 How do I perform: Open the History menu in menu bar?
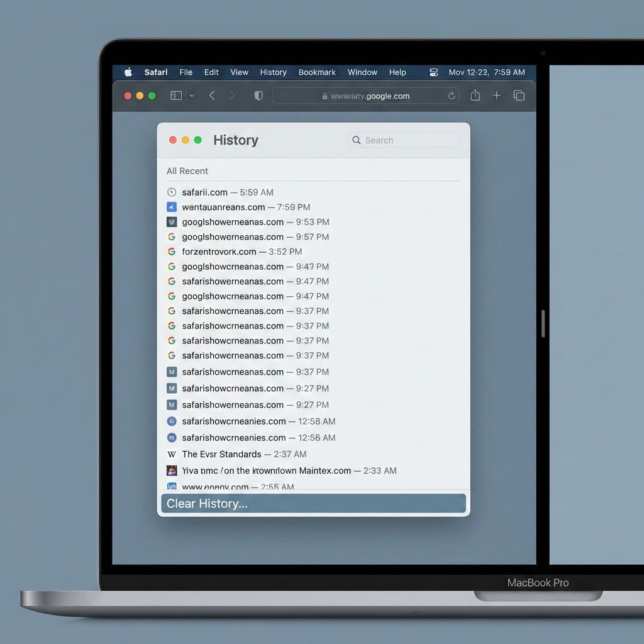273,72
